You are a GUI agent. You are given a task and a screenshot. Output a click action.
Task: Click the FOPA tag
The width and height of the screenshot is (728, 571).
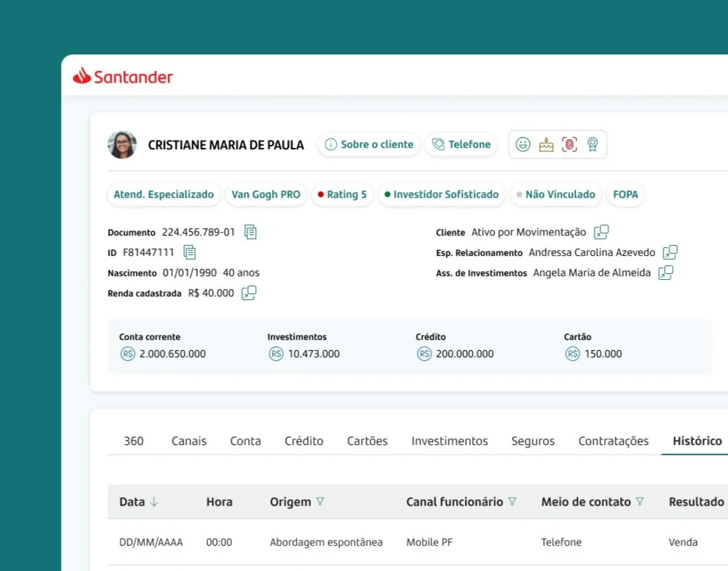coord(625,194)
